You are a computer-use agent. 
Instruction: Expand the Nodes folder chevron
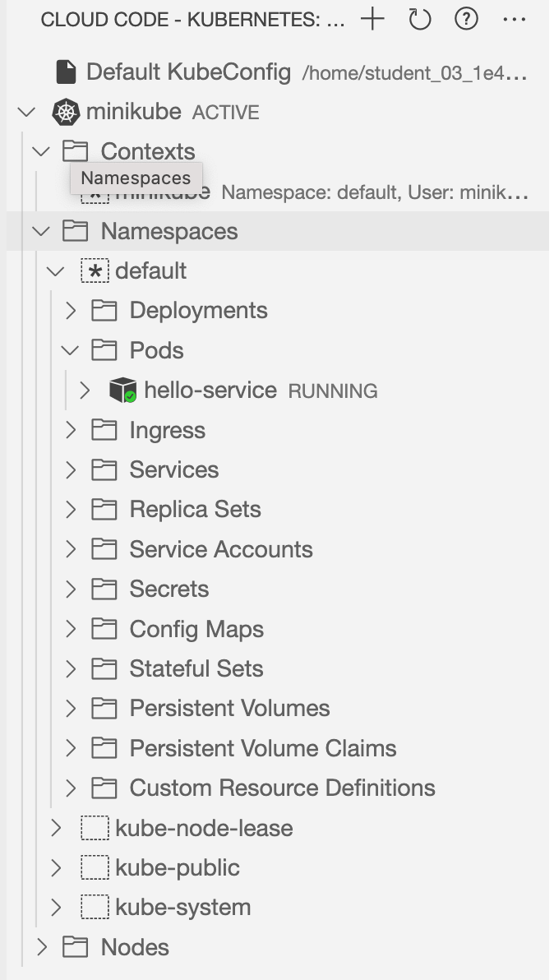pos(42,947)
